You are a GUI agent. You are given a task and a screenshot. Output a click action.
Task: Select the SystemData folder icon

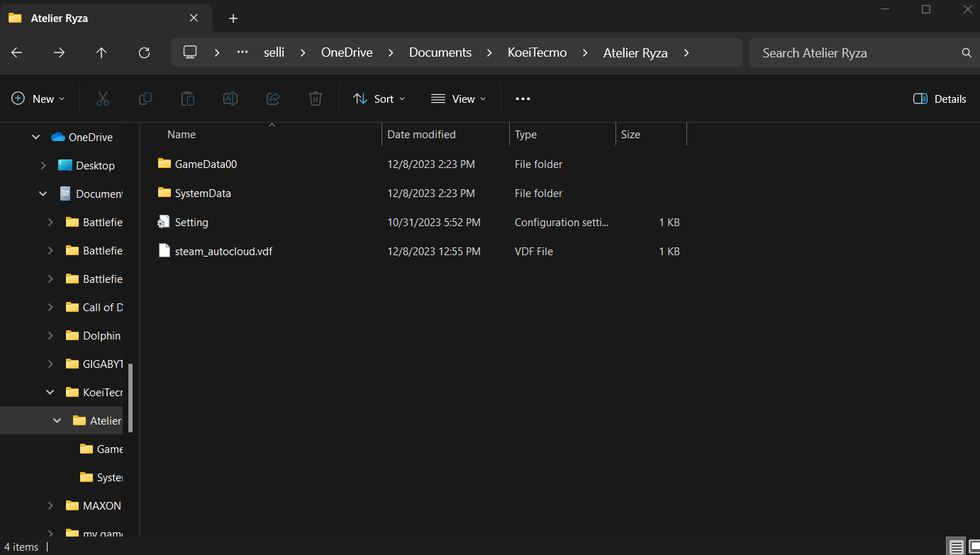165,193
